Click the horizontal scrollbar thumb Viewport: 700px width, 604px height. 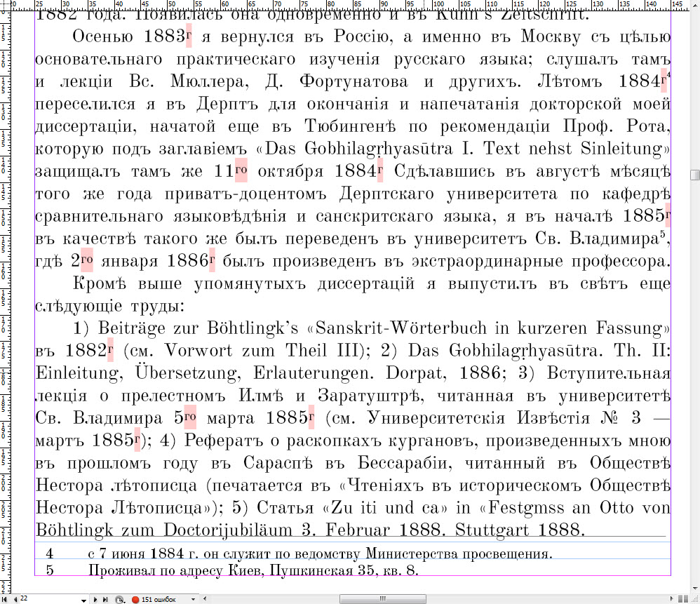382,599
